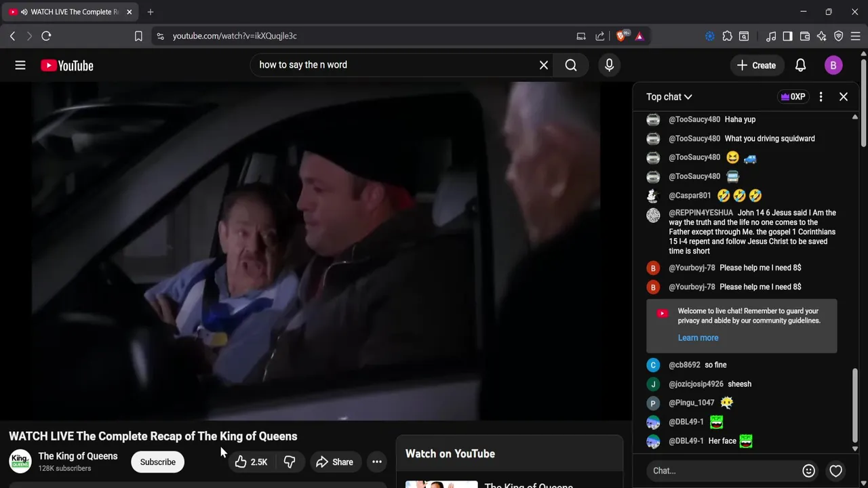Open browser extensions puzzle icon
Screen dimensions: 868x488
(x=727, y=36)
